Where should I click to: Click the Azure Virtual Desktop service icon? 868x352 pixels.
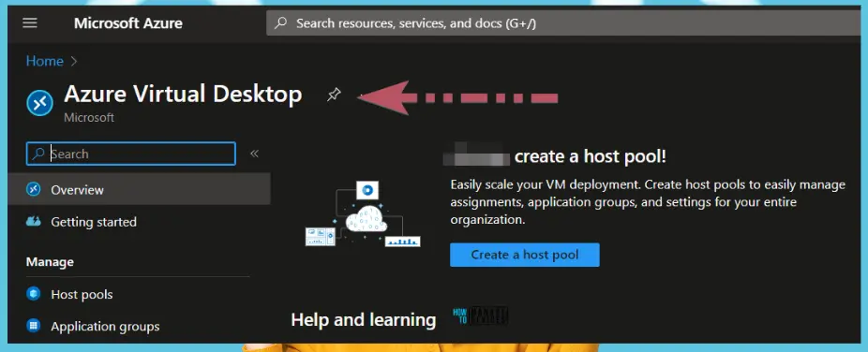click(40, 103)
